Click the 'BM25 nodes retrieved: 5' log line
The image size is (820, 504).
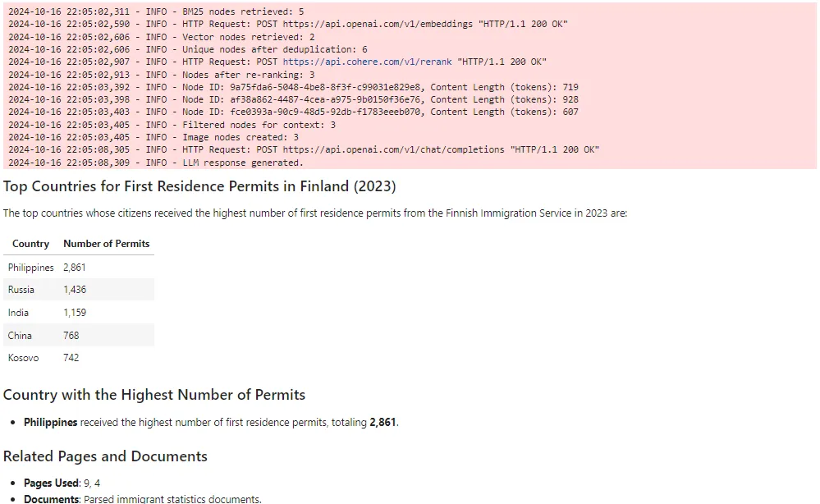tap(156, 11)
